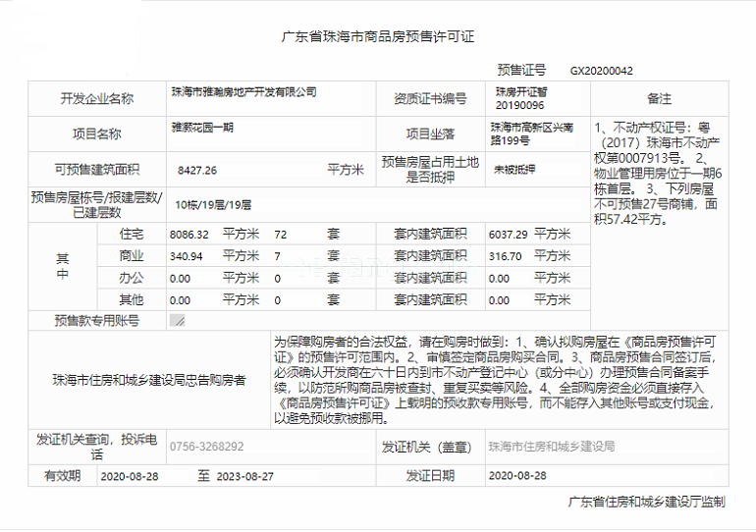This screenshot has width=756, height=532.
Task: Click the residential inner floor area 6037.29
Action: pyautogui.click(x=508, y=235)
